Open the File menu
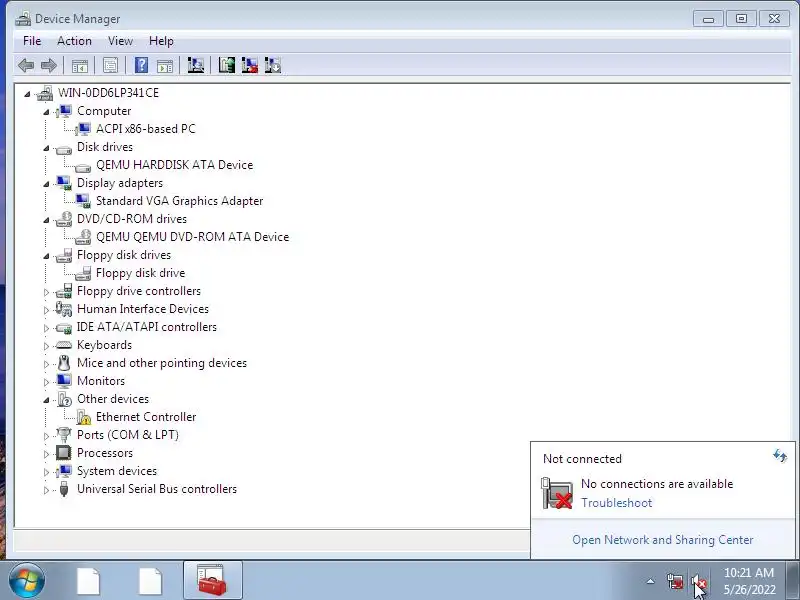The width and height of the screenshot is (800, 600). (x=32, y=41)
